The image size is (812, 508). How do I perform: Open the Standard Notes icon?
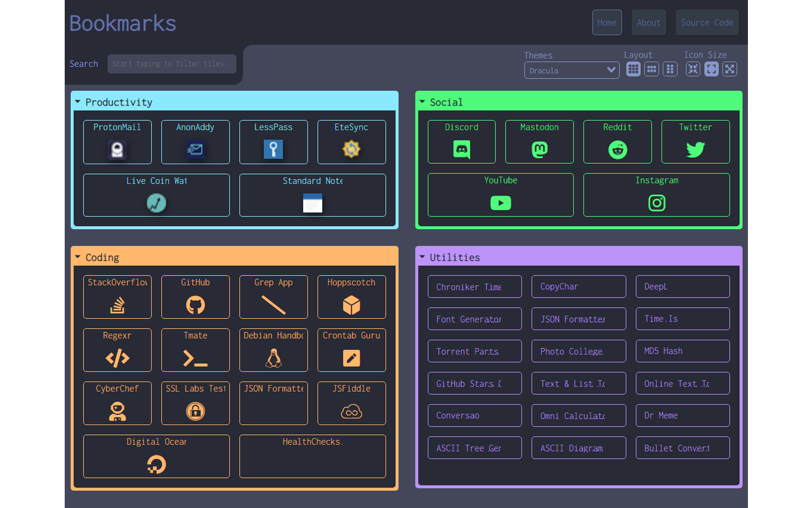313,203
